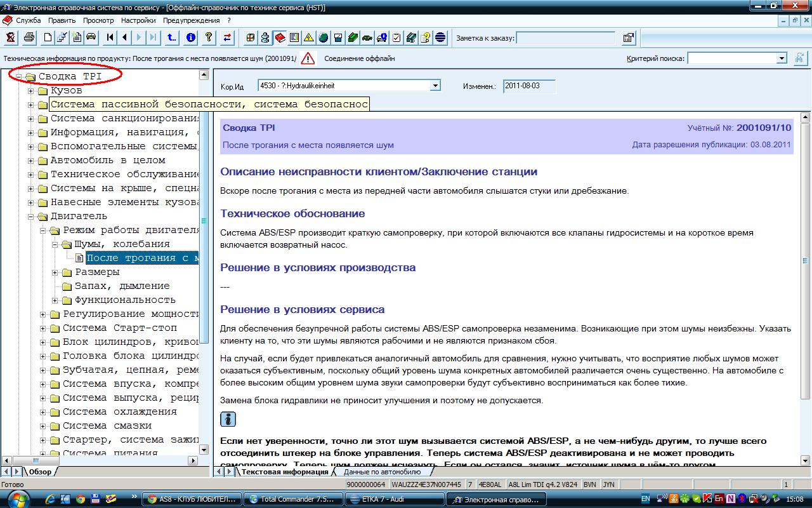Open Chrome from the quick launch bar
This screenshot has width=812, height=508.
pyautogui.click(x=81, y=499)
